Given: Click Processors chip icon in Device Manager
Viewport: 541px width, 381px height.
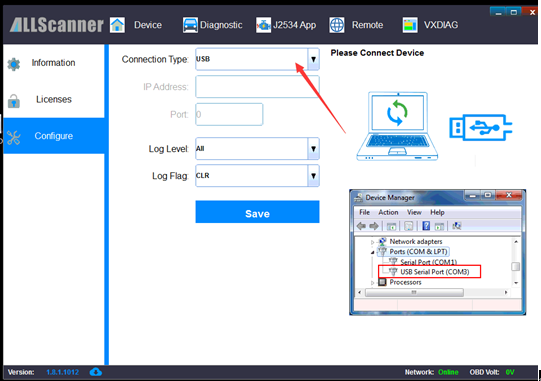Looking at the screenshot, I should click(x=382, y=282).
